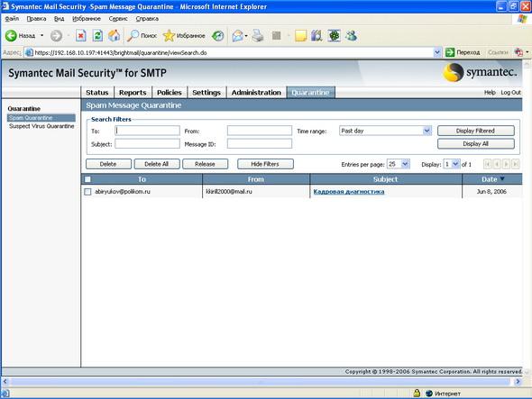This screenshot has width=532, height=399.
Task: Switch to the Reports tab
Action: point(133,92)
